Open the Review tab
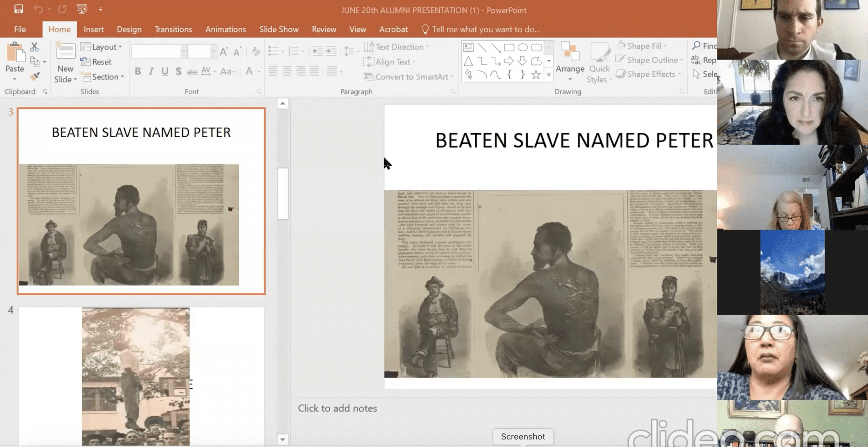 tap(324, 29)
